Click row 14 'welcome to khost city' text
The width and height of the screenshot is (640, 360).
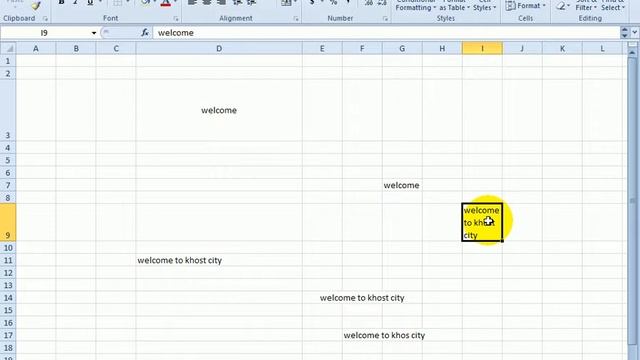tap(362, 298)
